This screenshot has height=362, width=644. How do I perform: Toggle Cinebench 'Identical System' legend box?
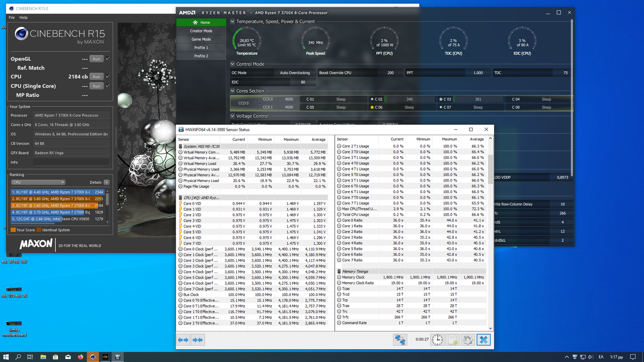[39, 230]
